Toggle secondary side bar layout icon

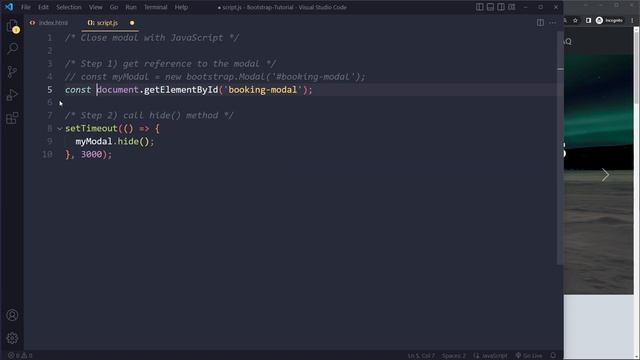[501, 7]
